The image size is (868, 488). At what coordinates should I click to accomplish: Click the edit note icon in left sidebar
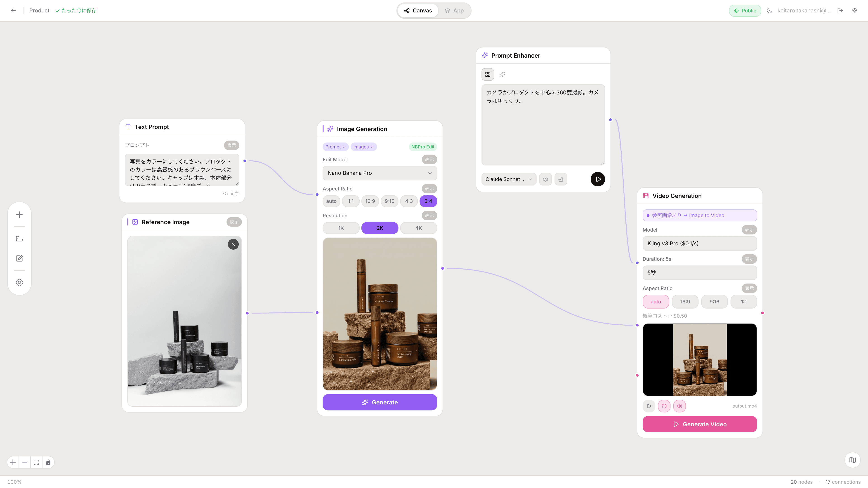[x=19, y=258]
